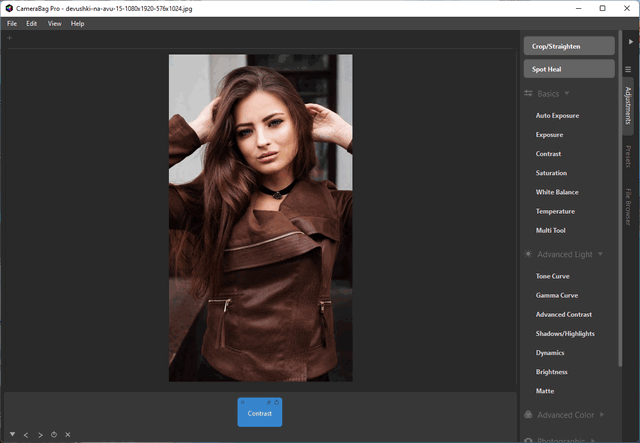The width and height of the screenshot is (640, 443).
Task: Open the File menu
Action: 12,23
